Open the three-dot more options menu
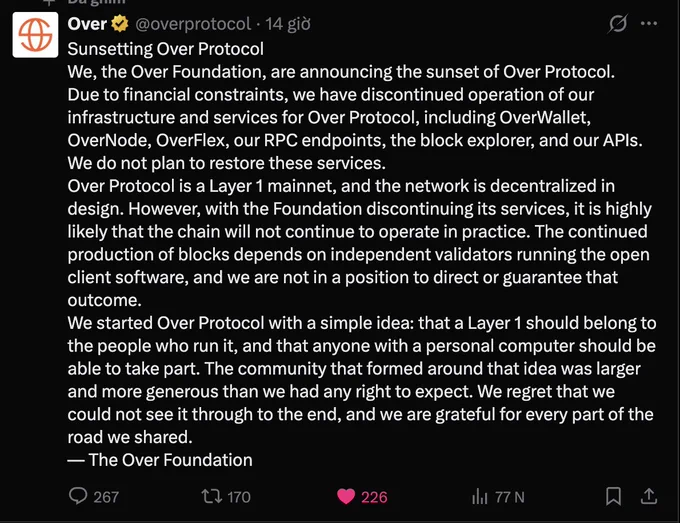Screen dimensions: 680x523 click(x=649, y=23)
